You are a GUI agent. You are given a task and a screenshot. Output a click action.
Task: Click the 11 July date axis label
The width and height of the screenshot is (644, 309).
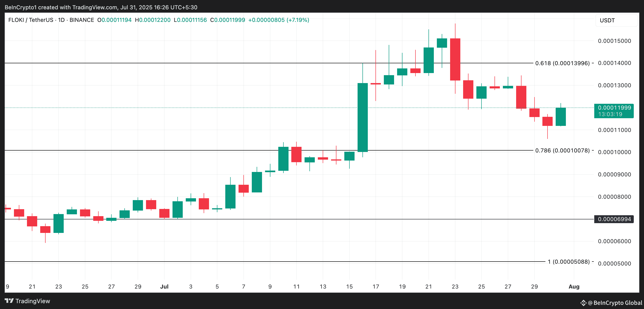tap(296, 286)
